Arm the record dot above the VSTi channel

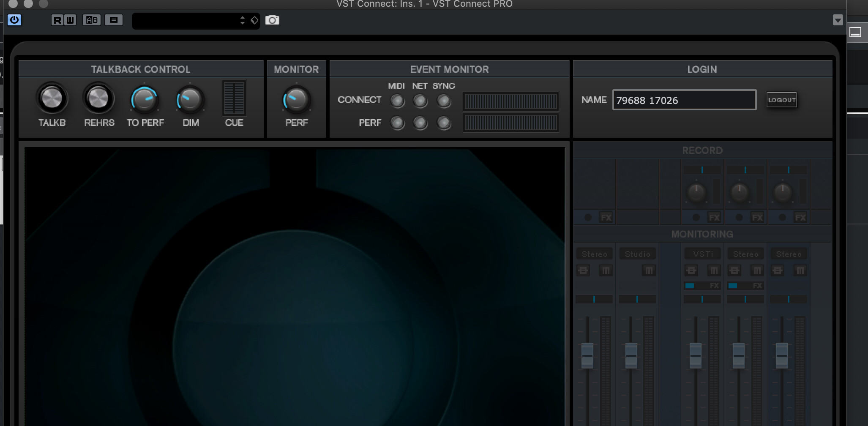pos(696,217)
